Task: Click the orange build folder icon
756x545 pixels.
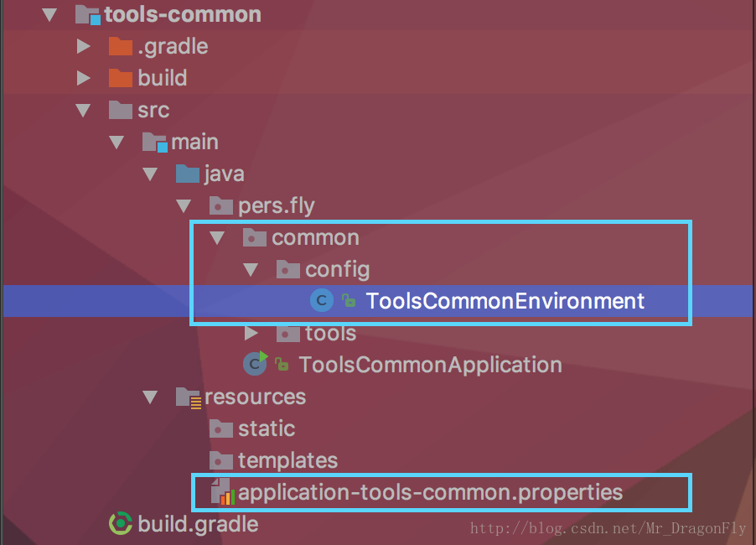Action: click(x=121, y=78)
